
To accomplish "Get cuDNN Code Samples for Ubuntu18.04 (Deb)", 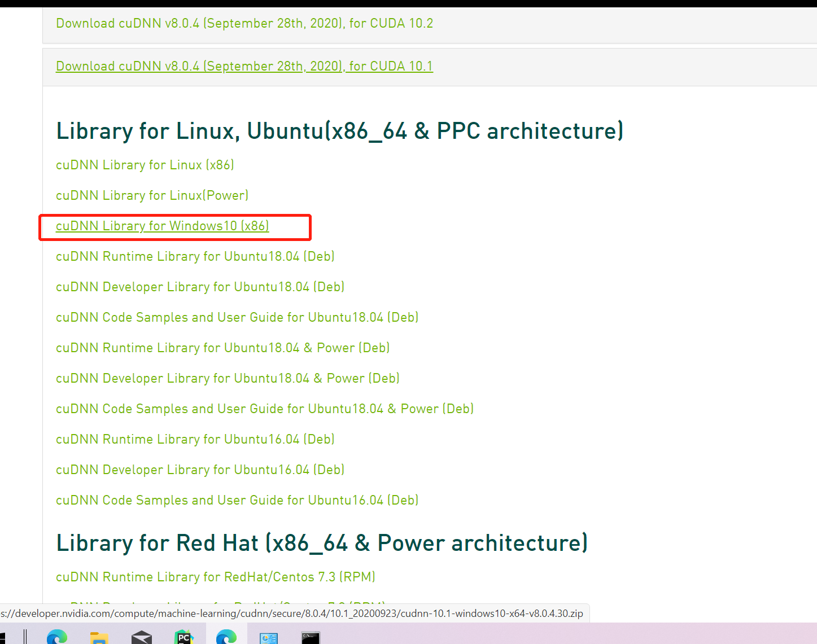I will pos(237,317).
